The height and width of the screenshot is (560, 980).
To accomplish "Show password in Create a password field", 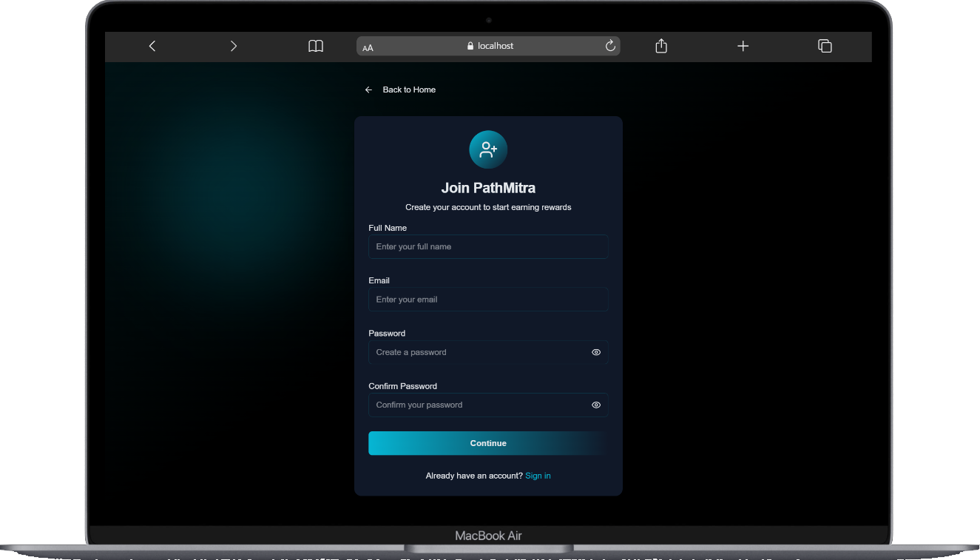I will click(x=596, y=352).
